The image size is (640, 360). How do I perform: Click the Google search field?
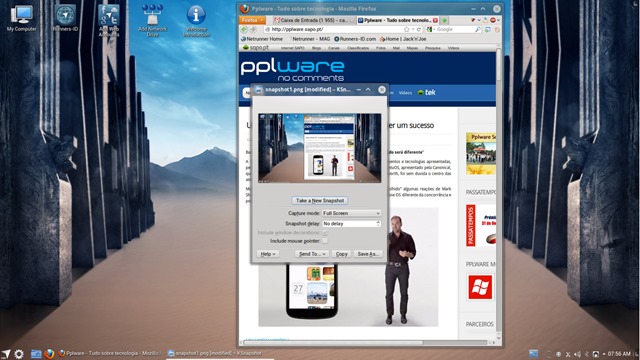coord(454,29)
